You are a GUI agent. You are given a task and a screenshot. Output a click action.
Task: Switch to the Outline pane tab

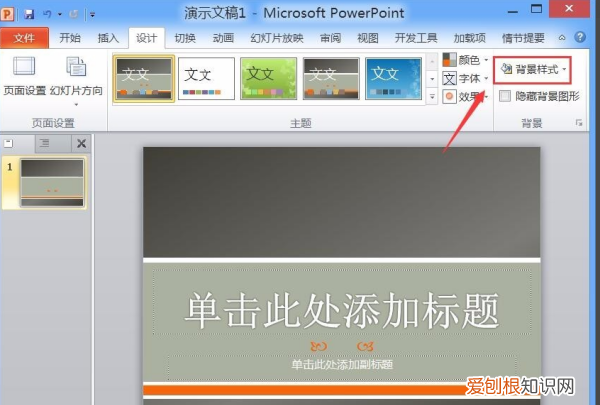pyautogui.click(x=45, y=144)
